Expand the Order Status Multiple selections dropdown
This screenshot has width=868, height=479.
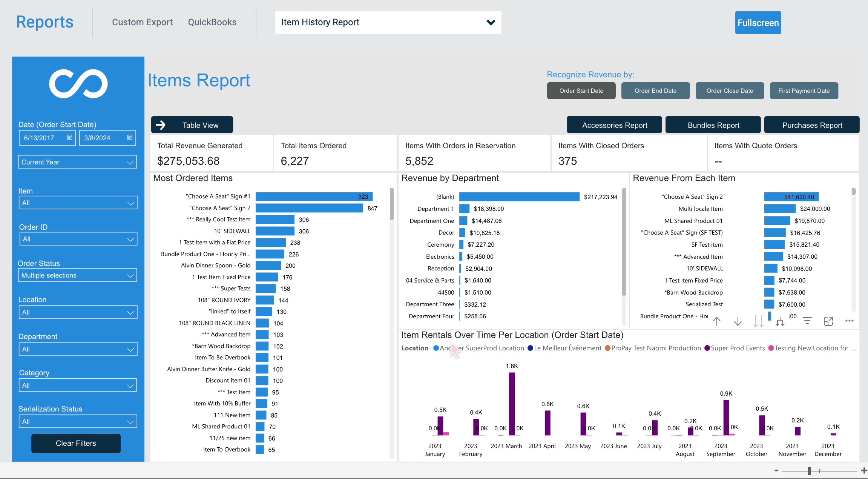click(77, 275)
